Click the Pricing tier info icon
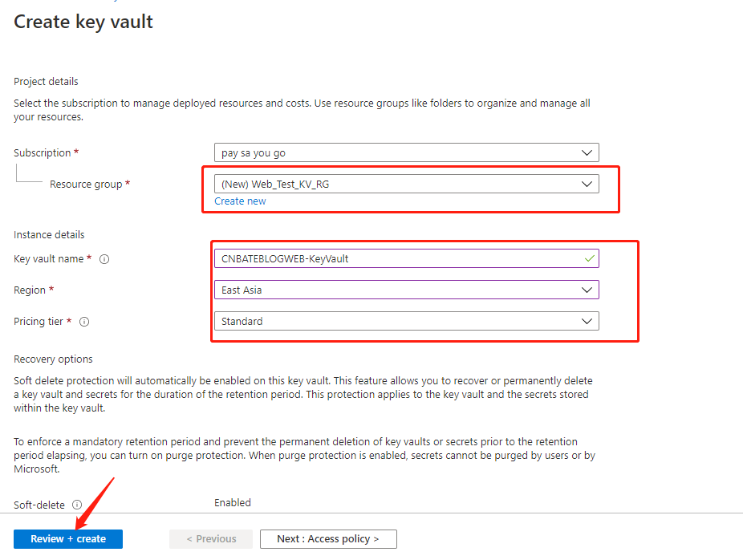 tap(84, 322)
